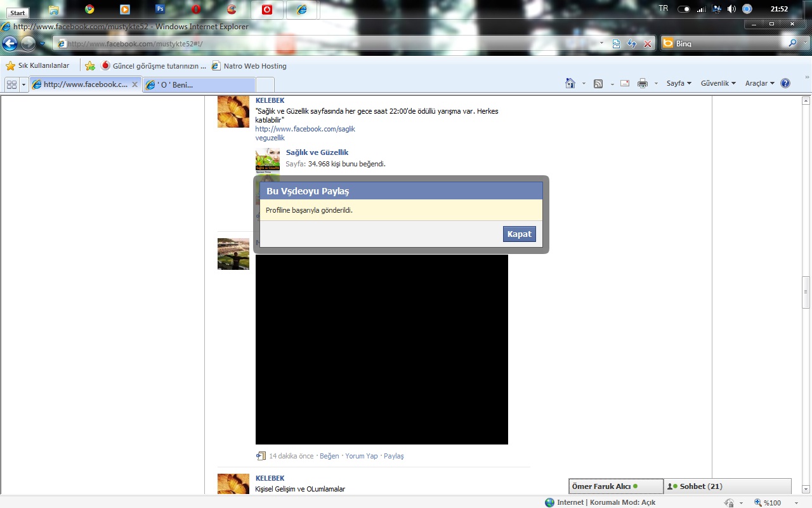
Task: Open Sık Kullanılanlar favorites
Action: (x=37, y=65)
